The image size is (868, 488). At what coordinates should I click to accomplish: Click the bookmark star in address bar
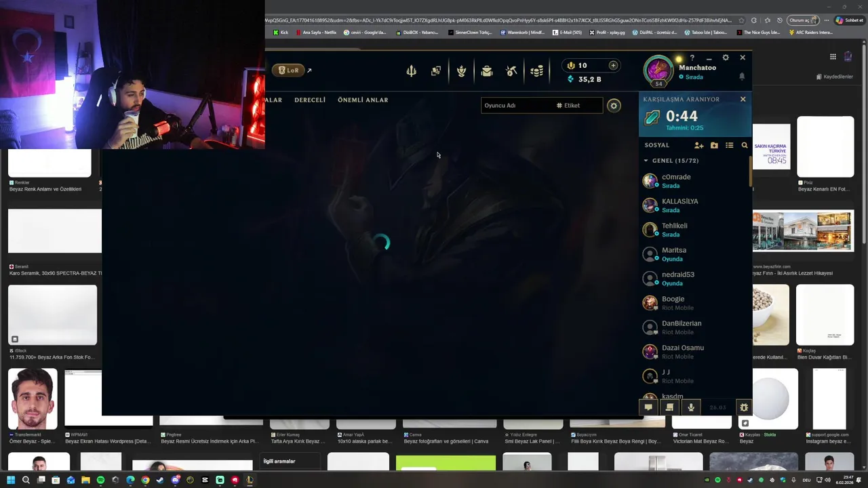[741, 20]
